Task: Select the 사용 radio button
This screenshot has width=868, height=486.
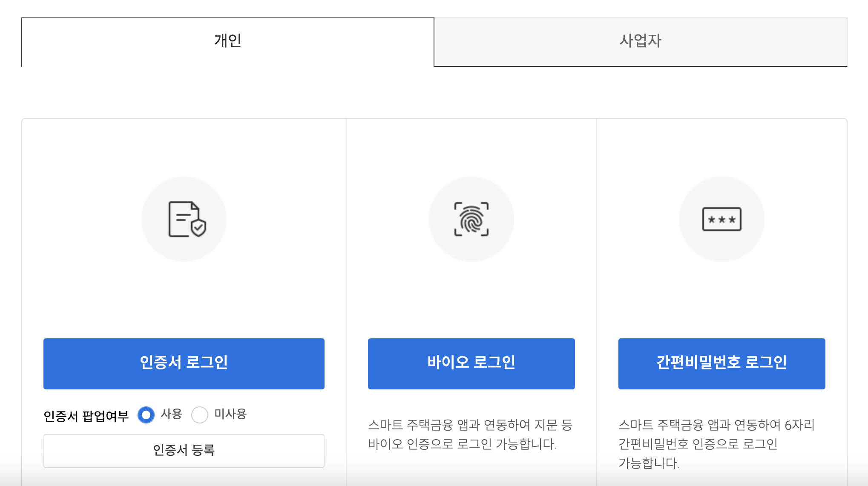Action: pyautogui.click(x=146, y=415)
